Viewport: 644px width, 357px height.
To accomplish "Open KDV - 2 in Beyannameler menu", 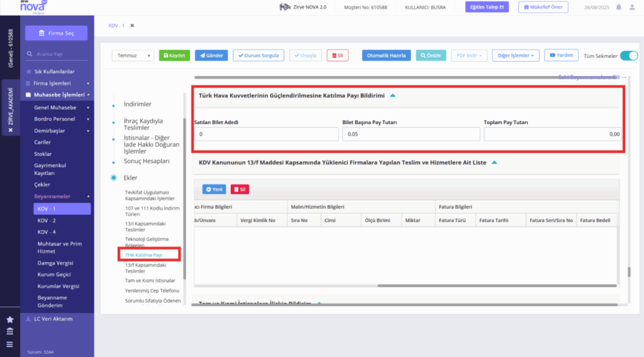I will click(x=47, y=220).
